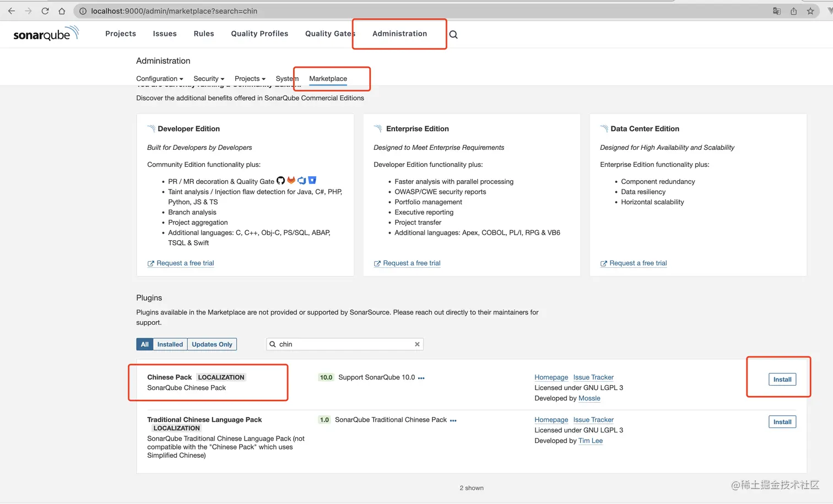Click the translate page icon
Viewport: 833px width, 504px height.
coord(777,11)
